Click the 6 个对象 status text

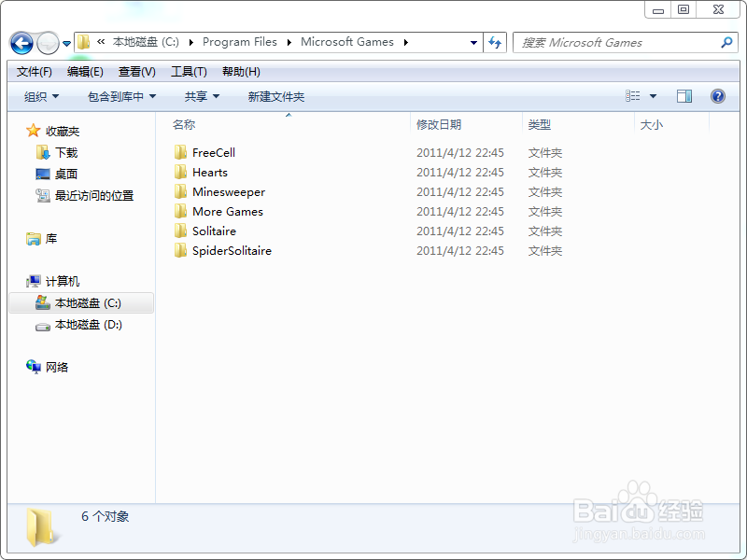(106, 517)
